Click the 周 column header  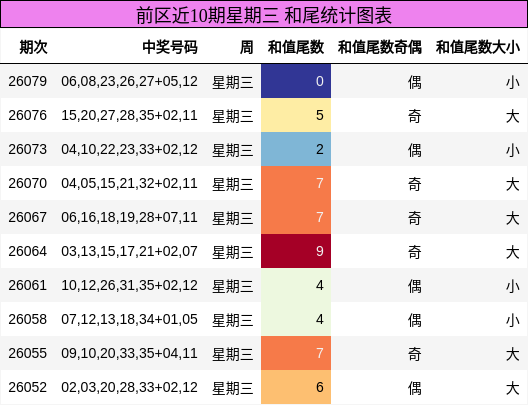[x=246, y=47]
